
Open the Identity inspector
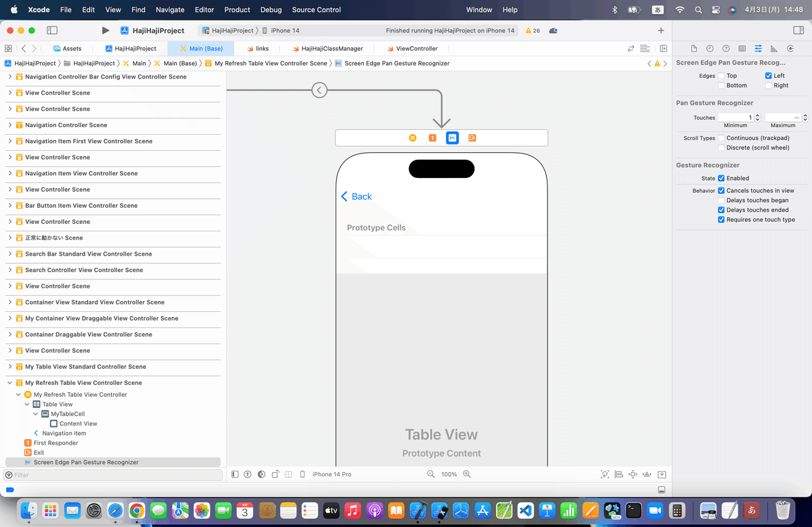(x=742, y=49)
